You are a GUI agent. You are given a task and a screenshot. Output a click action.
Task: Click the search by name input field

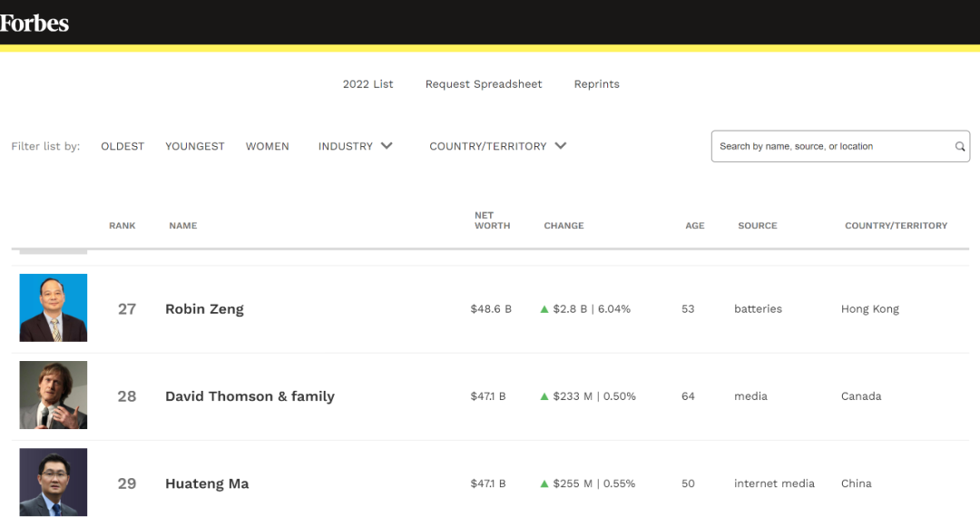point(840,146)
